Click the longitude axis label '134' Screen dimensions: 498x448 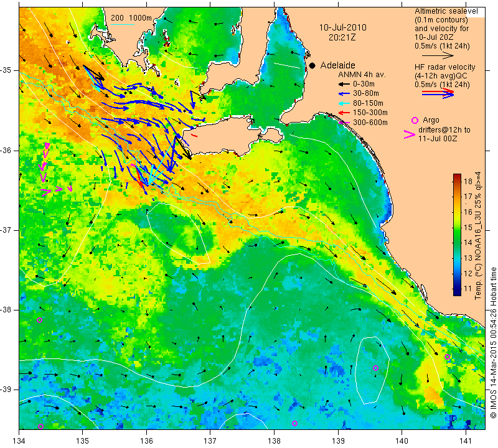click(x=19, y=441)
